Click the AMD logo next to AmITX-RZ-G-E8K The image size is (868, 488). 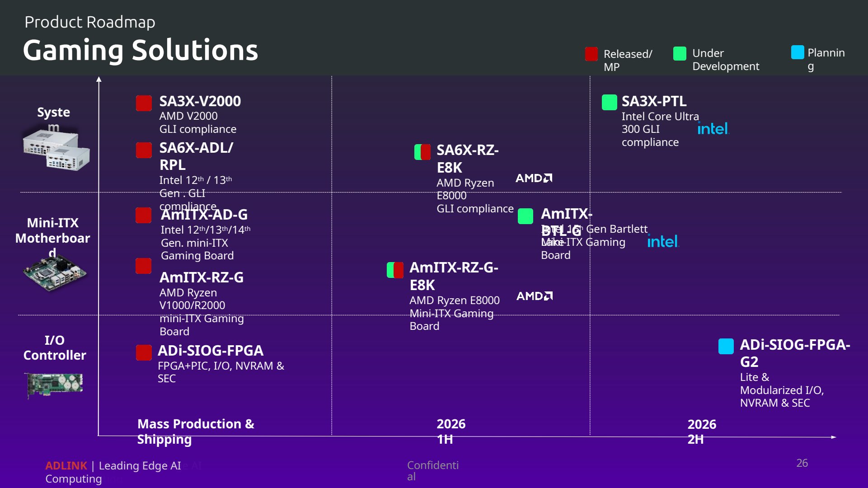535,296
